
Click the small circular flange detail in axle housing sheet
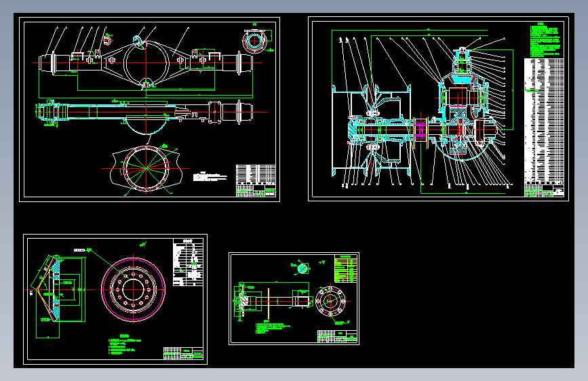[x=256, y=41]
